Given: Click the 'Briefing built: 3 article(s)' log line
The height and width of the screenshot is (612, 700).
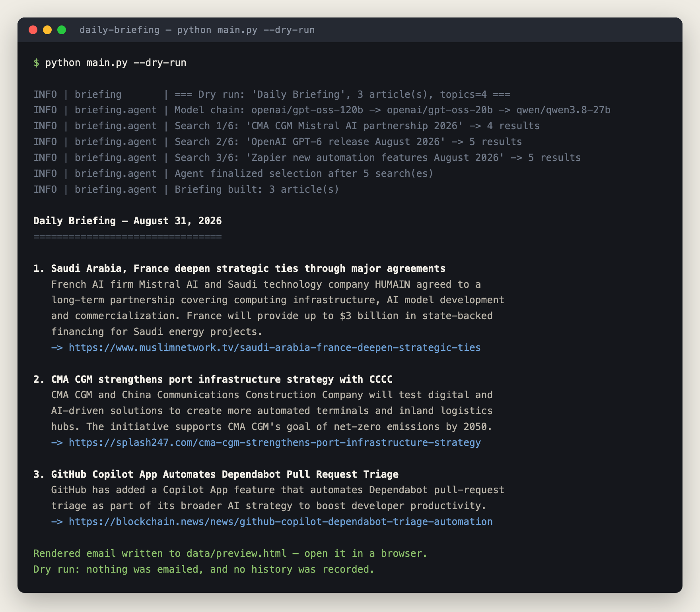Looking at the screenshot, I should pos(186,190).
